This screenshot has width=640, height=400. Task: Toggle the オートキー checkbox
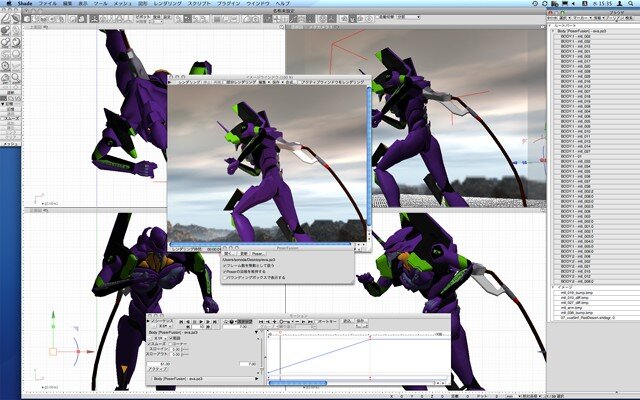coord(316,322)
